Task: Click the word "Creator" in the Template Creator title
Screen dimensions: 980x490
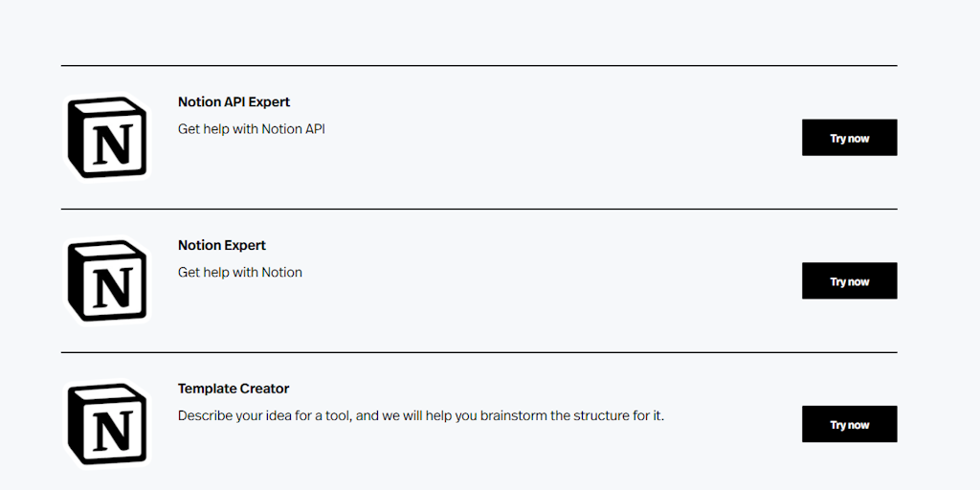Action: pos(263,390)
